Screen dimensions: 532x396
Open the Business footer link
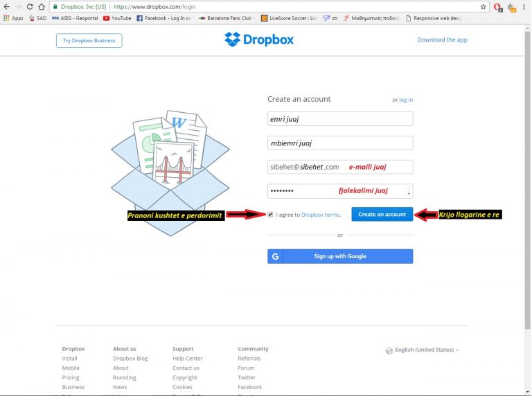click(73, 387)
